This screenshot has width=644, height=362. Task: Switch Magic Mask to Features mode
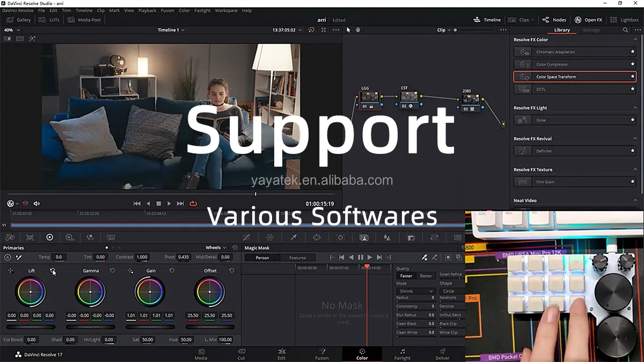297,258
